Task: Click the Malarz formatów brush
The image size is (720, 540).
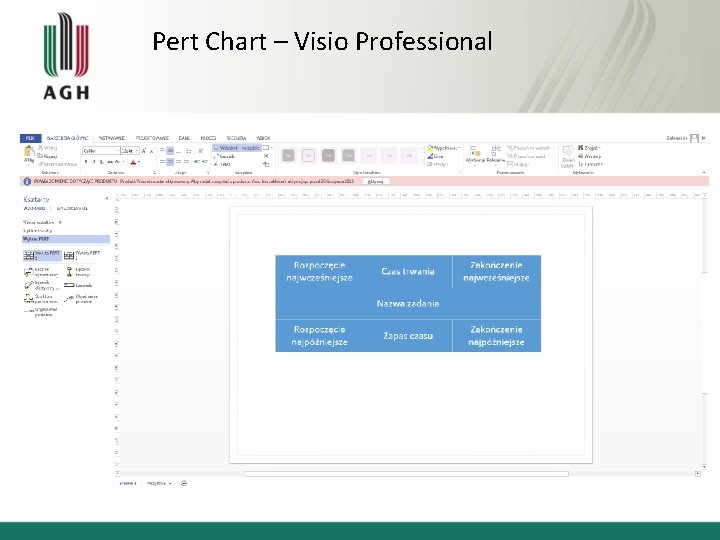Action: point(57,164)
